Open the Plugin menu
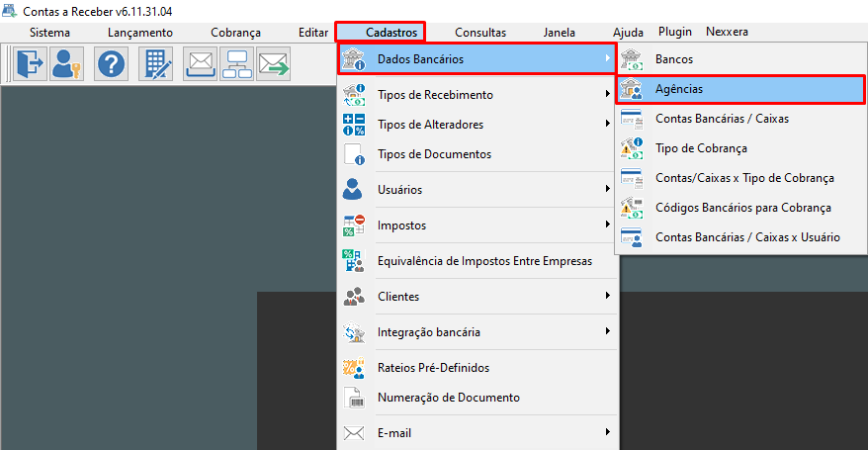Image resolution: width=868 pixels, height=450 pixels. (675, 32)
